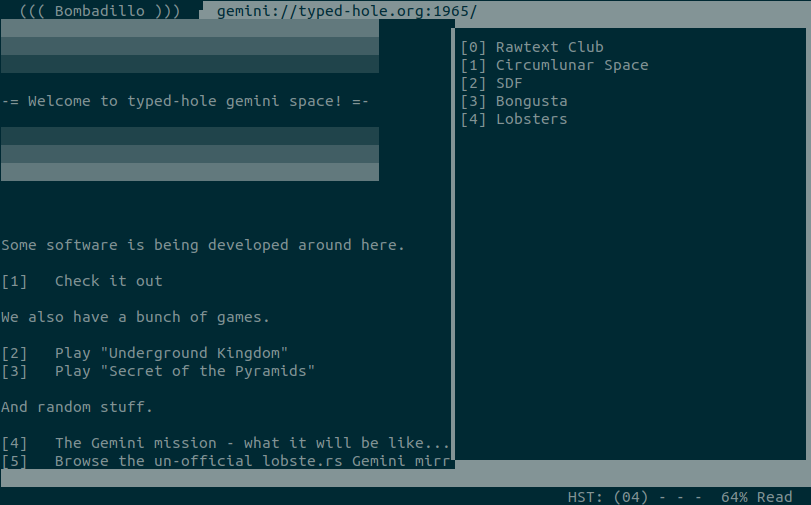This screenshot has width=811, height=505.
Task: Open the Lobsters bookmark
Action: pos(531,119)
